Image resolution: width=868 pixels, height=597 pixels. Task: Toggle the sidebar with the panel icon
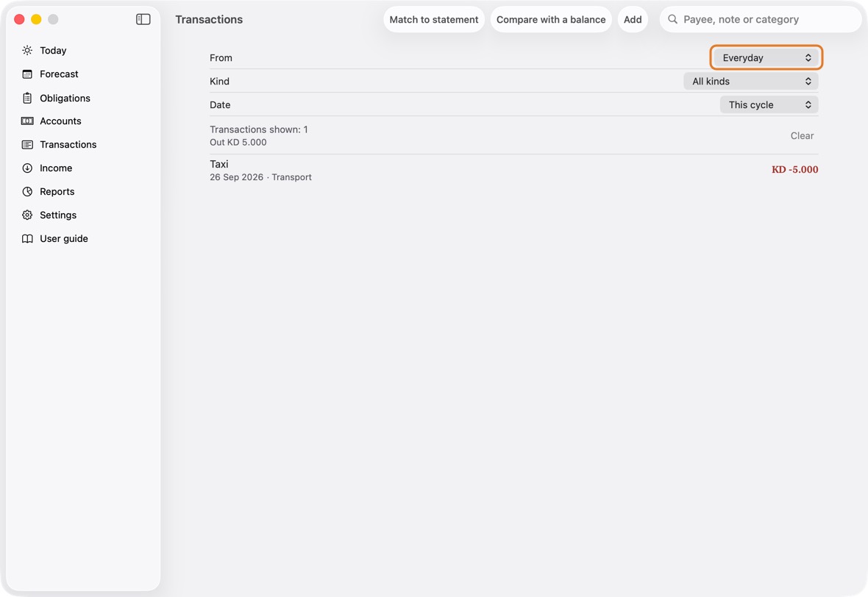click(143, 19)
